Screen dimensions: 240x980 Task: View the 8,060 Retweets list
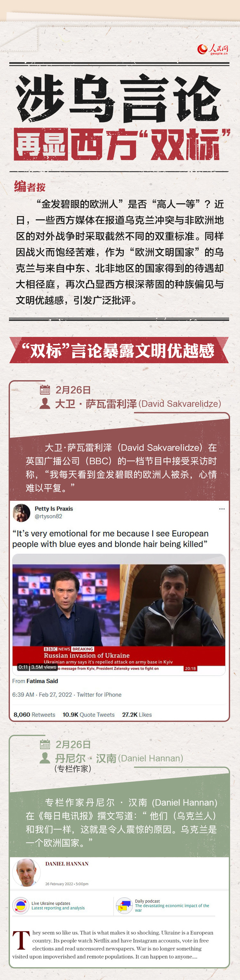tap(35, 715)
